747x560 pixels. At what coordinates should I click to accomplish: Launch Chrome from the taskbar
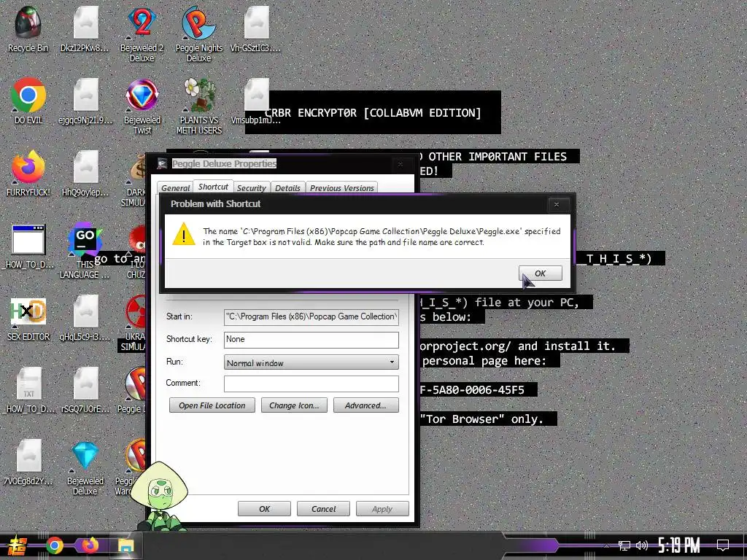coord(54,545)
